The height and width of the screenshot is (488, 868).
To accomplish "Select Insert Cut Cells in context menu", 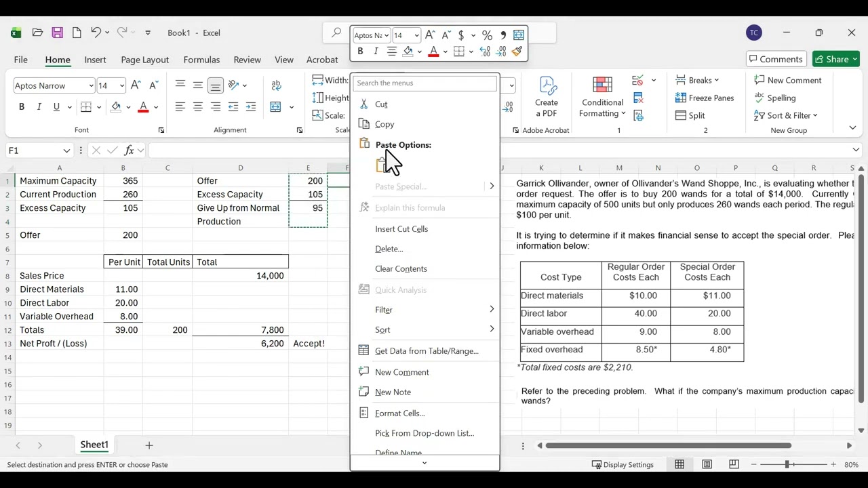I will point(425,229).
